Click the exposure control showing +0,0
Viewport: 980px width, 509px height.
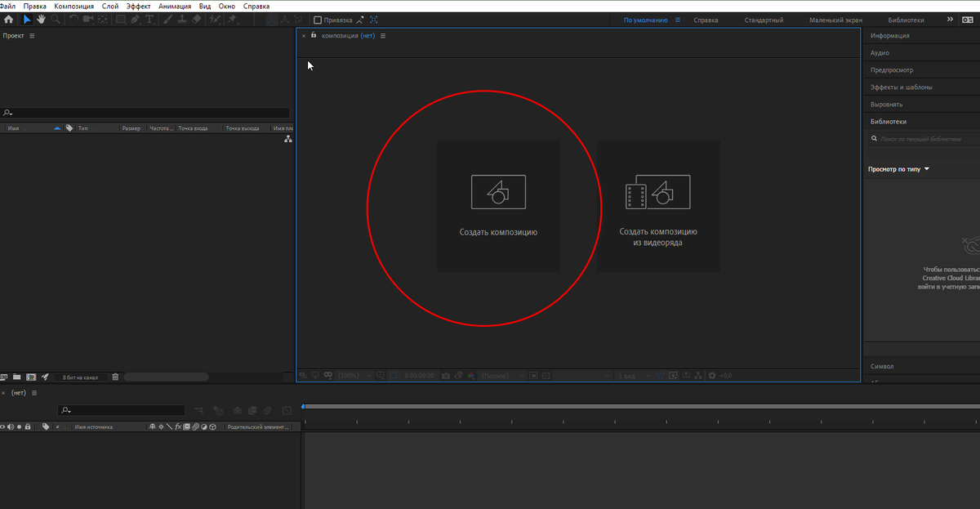tap(726, 376)
